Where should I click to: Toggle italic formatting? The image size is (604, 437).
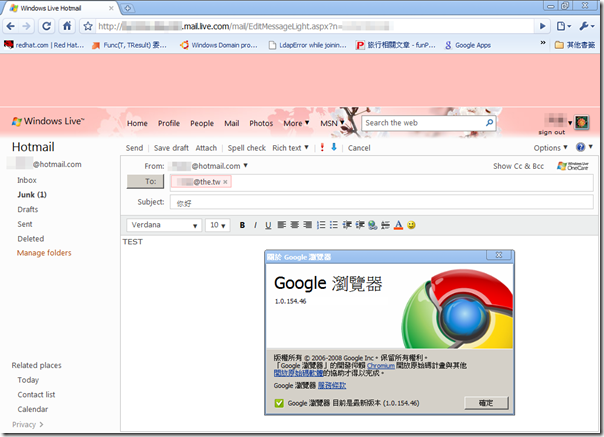(x=255, y=225)
